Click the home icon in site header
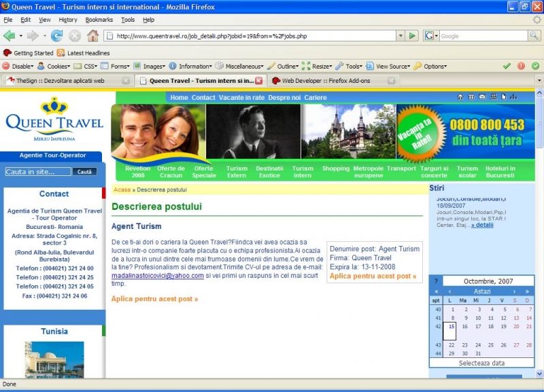 pyautogui.click(x=459, y=97)
